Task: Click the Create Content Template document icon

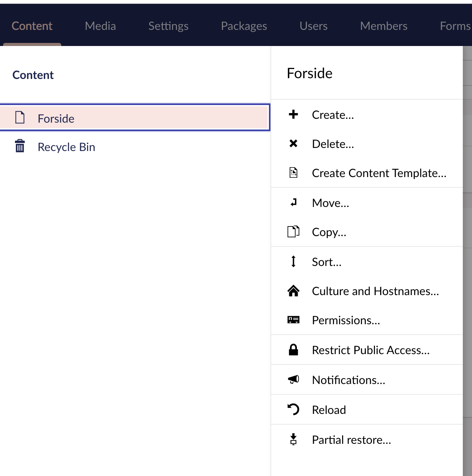Action: click(x=293, y=172)
